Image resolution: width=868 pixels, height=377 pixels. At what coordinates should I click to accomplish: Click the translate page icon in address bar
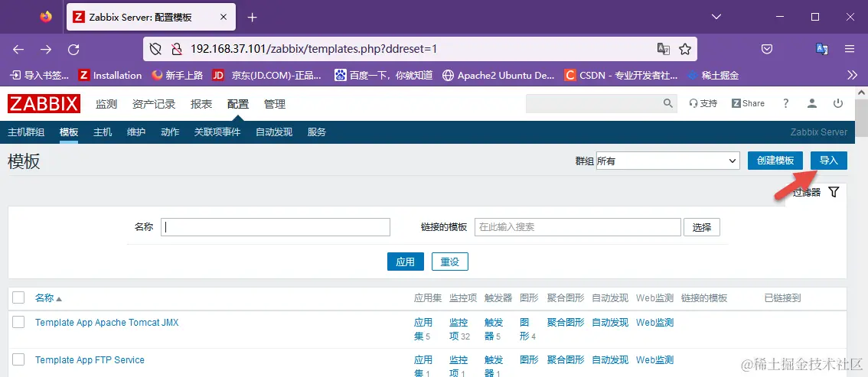pyautogui.click(x=663, y=49)
